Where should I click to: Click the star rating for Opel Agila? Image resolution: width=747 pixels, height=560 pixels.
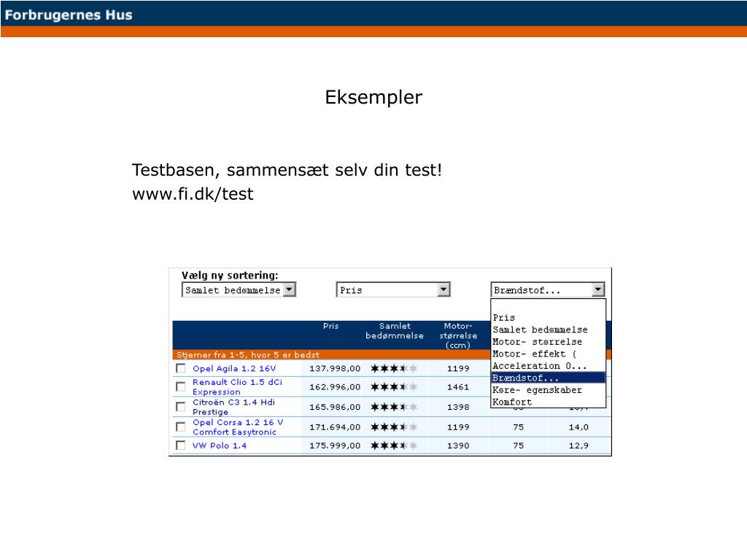(x=394, y=368)
